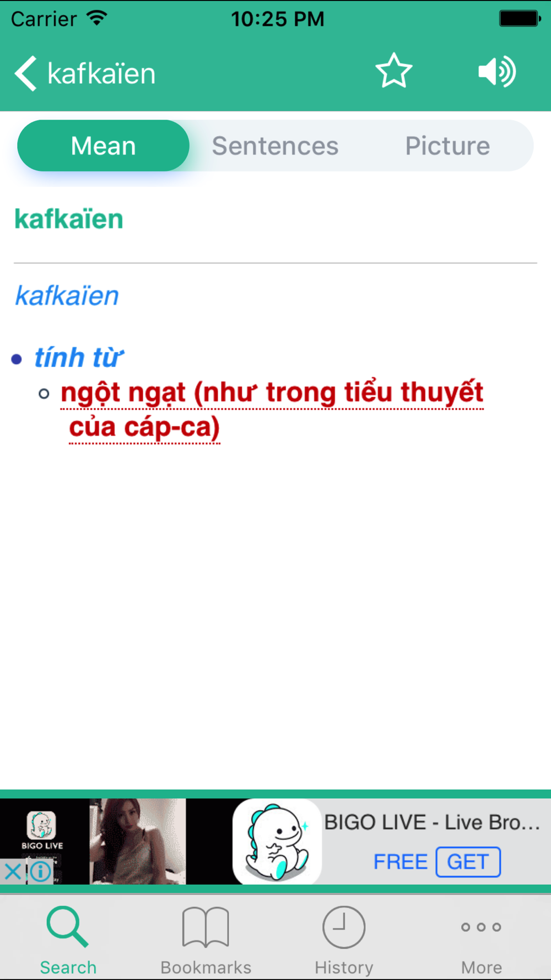Close the ad with the X icon

point(12,872)
